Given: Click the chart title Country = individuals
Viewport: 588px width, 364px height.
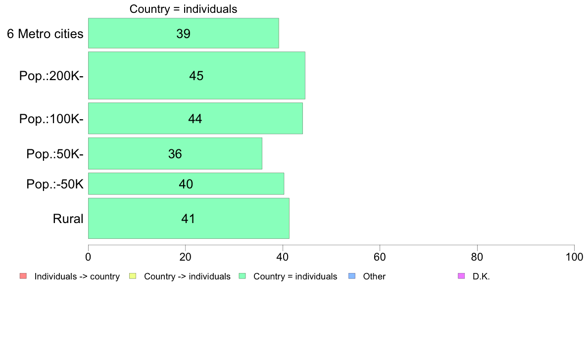Looking at the screenshot, I should pos(183,9).
